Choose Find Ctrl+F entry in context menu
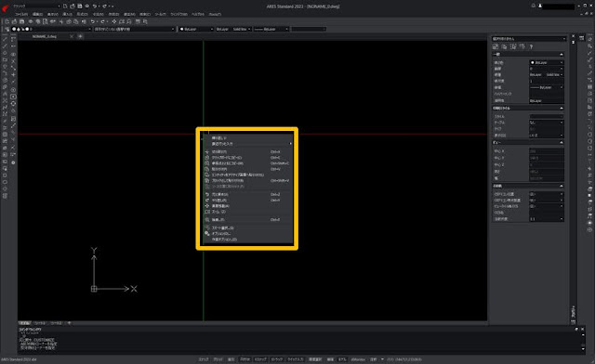The image size is (595, 364). tap(248, 219)
